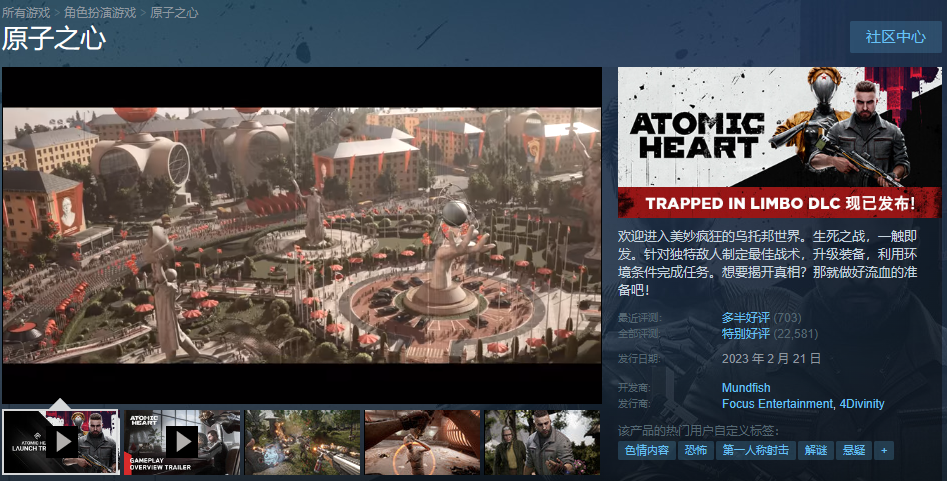Click the 最近评测 label
This screenshot has height=481, width=947.
point(640,318)
